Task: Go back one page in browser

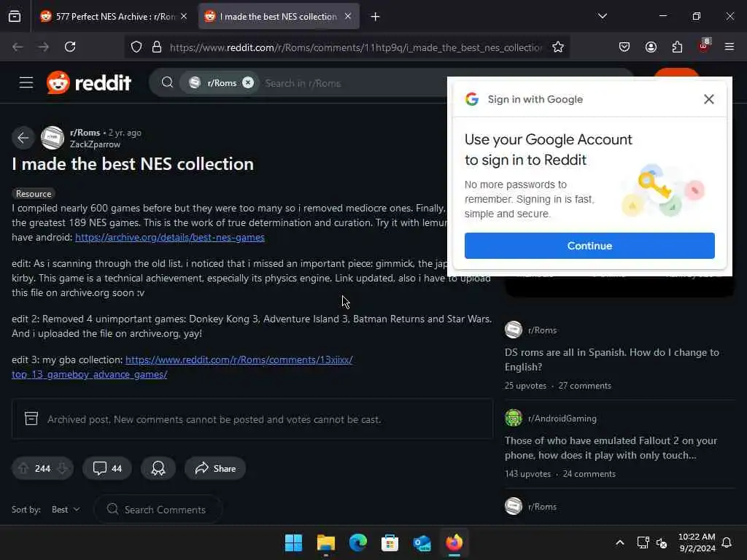Action: coord(18,47)
